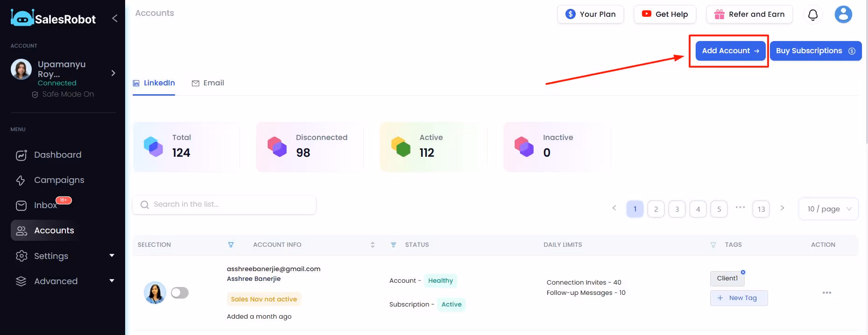Toggle the switch for Asshree Banerjie's account

[180, 293]
